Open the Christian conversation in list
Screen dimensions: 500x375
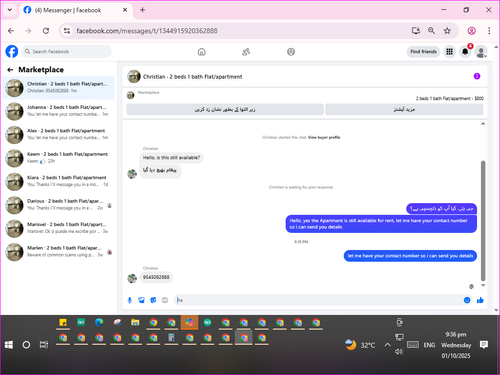click(x=59, y=88)
